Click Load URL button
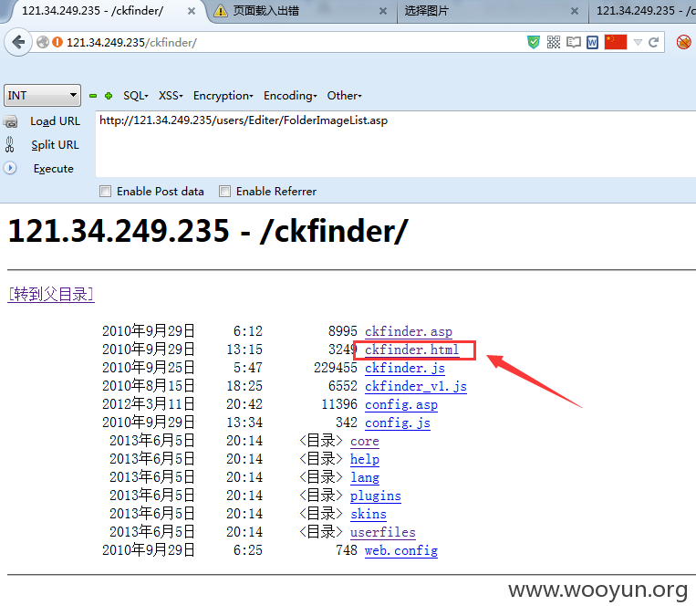Screen dimensions: 696x616 pos(55,121)
